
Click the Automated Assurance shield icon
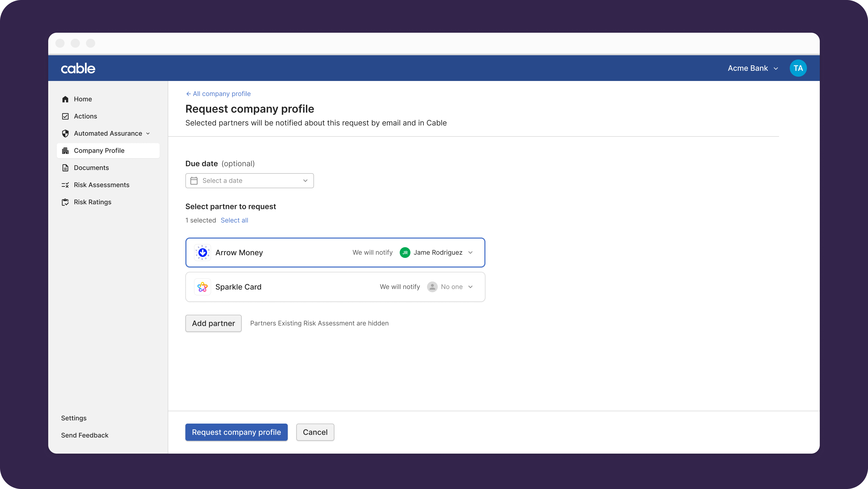pos(65,134)
